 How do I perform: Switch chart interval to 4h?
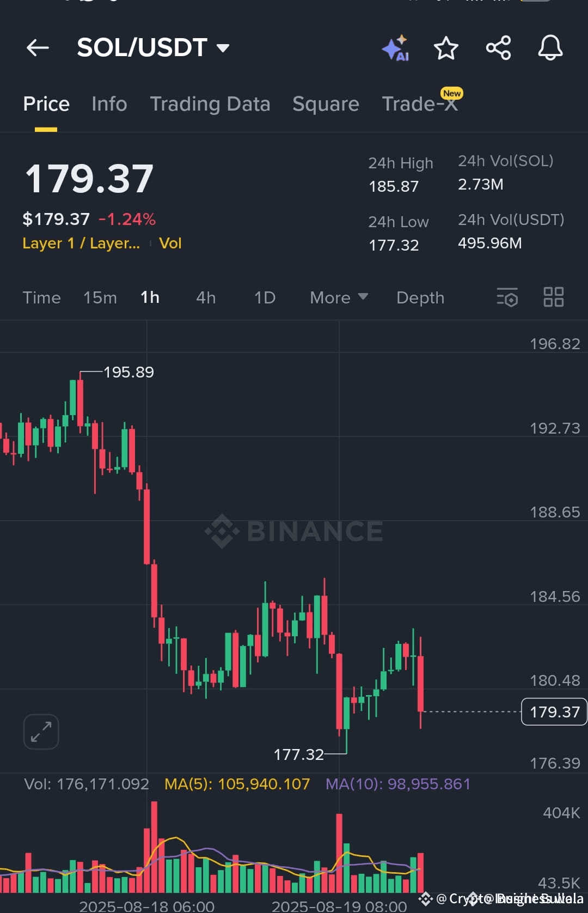click(x=206, y=297)
